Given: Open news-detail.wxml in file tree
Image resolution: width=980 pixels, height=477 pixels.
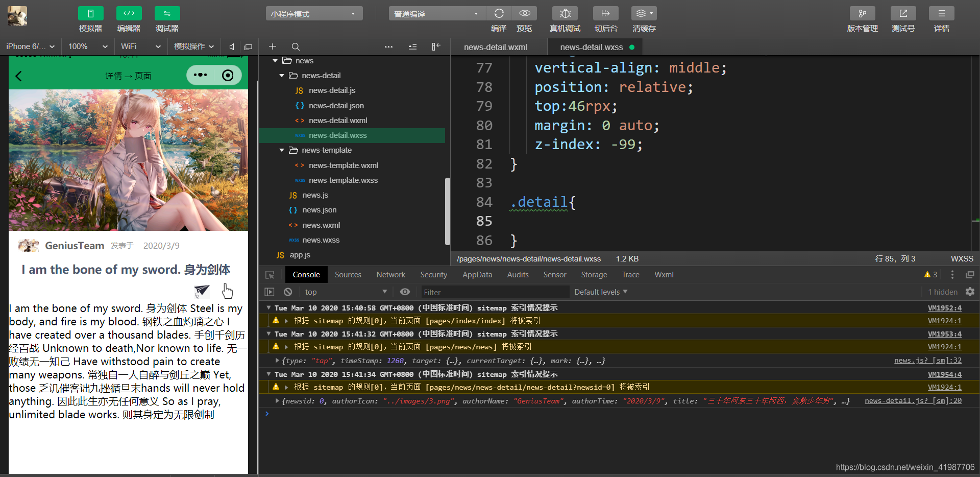Looking at the screenshot, I should pyautogui.click(x=338, y=121).
